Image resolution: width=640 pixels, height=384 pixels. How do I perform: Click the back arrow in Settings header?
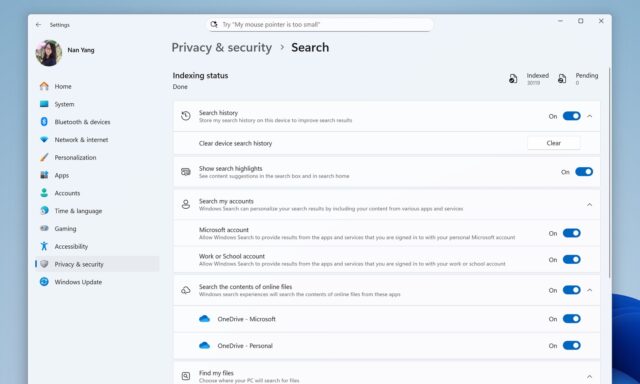click(x=38, y=25)
